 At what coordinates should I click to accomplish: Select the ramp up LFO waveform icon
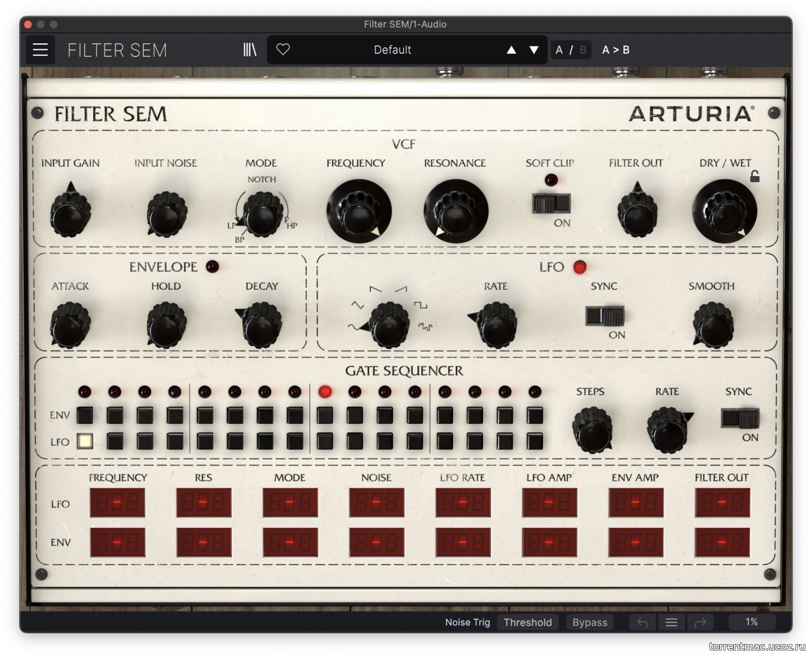pyautogui.click(x=401, y=289)
